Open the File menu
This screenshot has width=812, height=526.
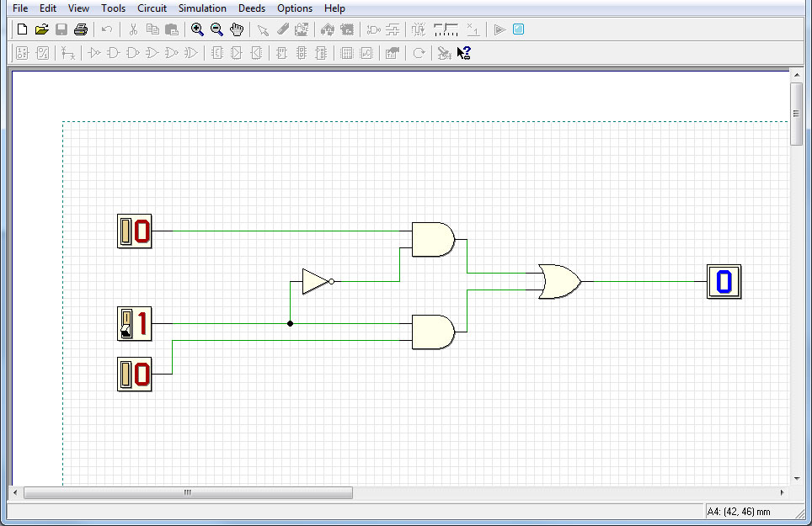(x=20, y=8)
